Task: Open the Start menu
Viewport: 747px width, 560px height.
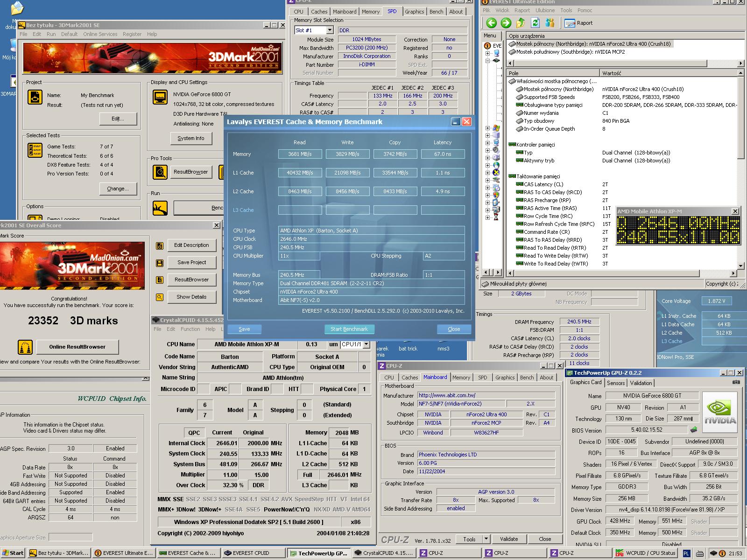Action: pos(13,553)
